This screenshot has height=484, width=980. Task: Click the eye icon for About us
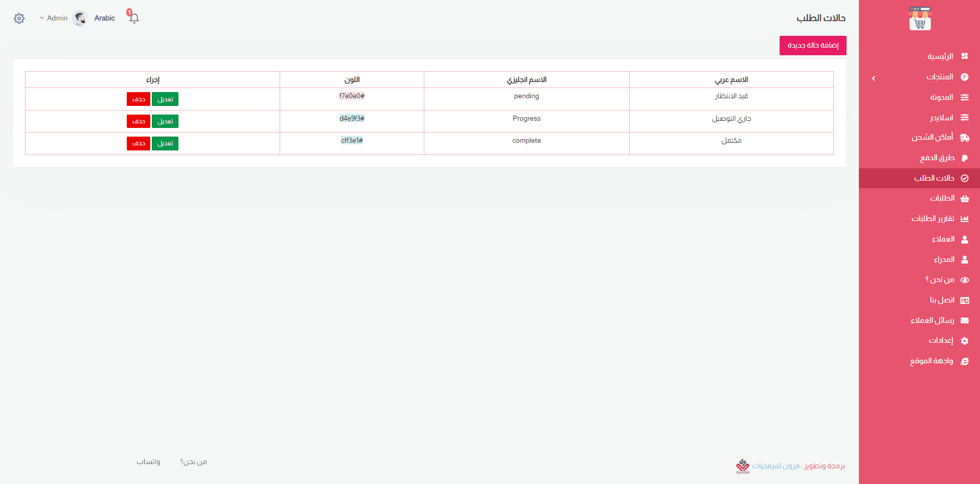[965, 280]
